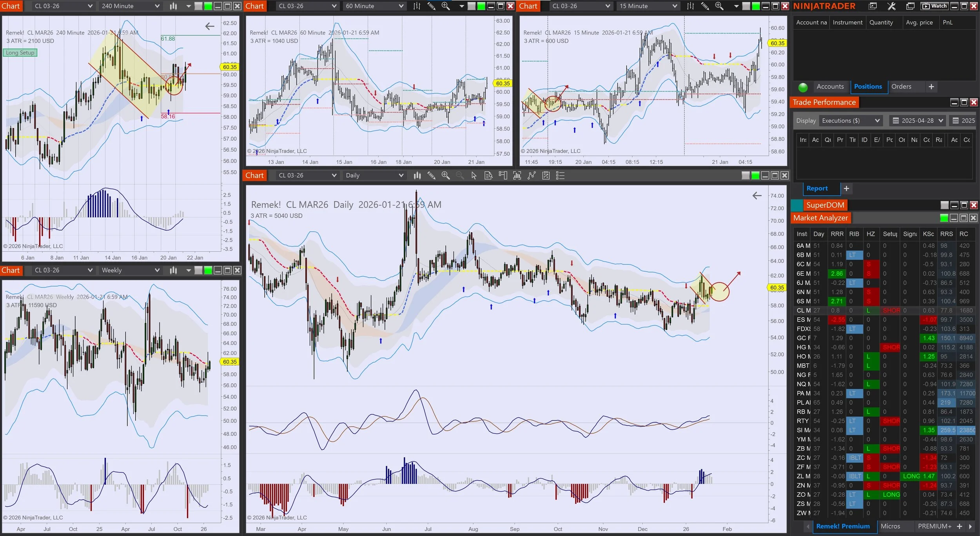
Task: Switch to the Orders tab
Action: (x=901, y=87)
